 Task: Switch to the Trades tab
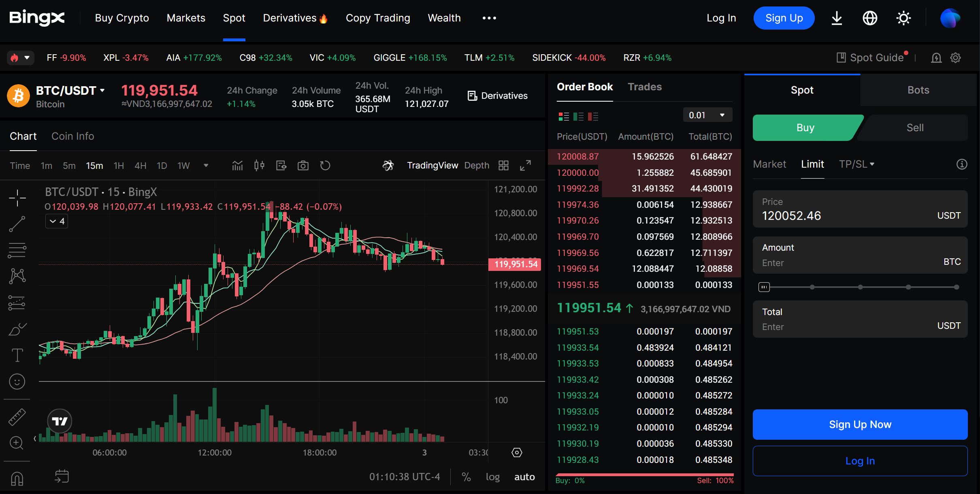(644, 87)
